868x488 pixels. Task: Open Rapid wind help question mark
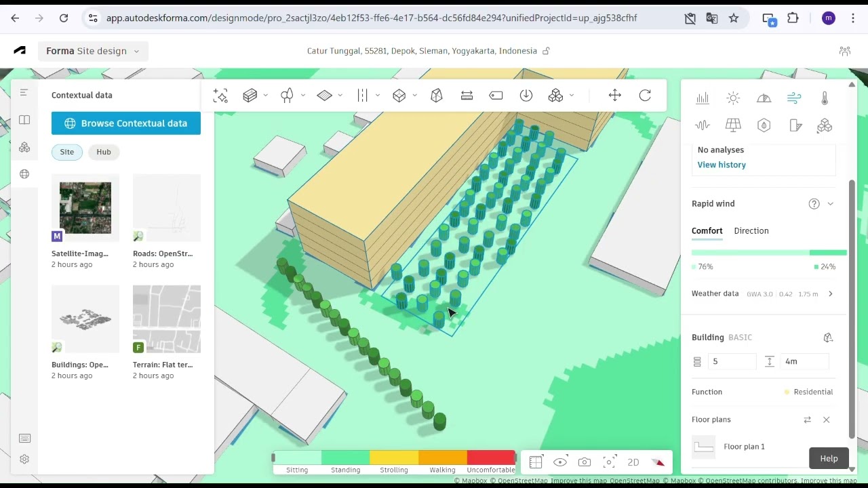pyautogui.click(x=814, y=204)
